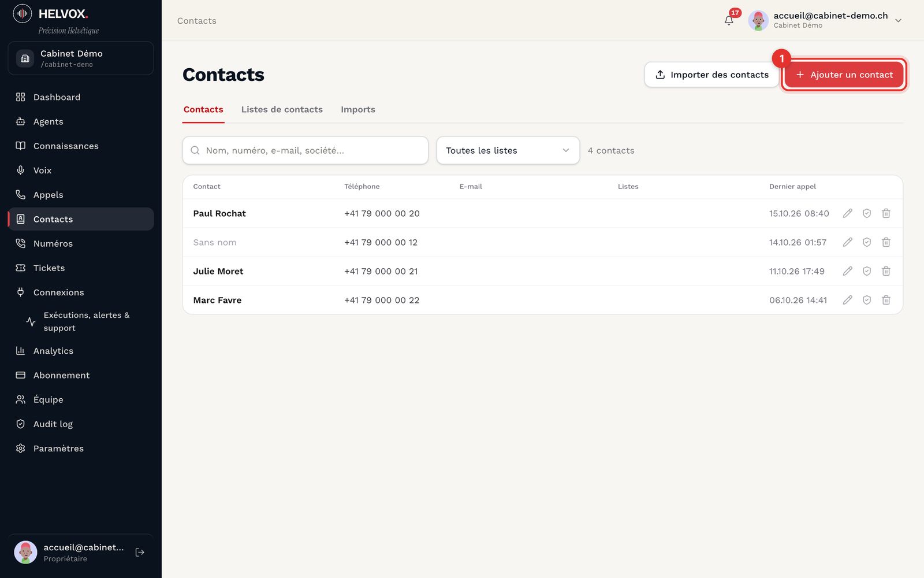Click the Dernier appel column header

[x=792, y=186]
